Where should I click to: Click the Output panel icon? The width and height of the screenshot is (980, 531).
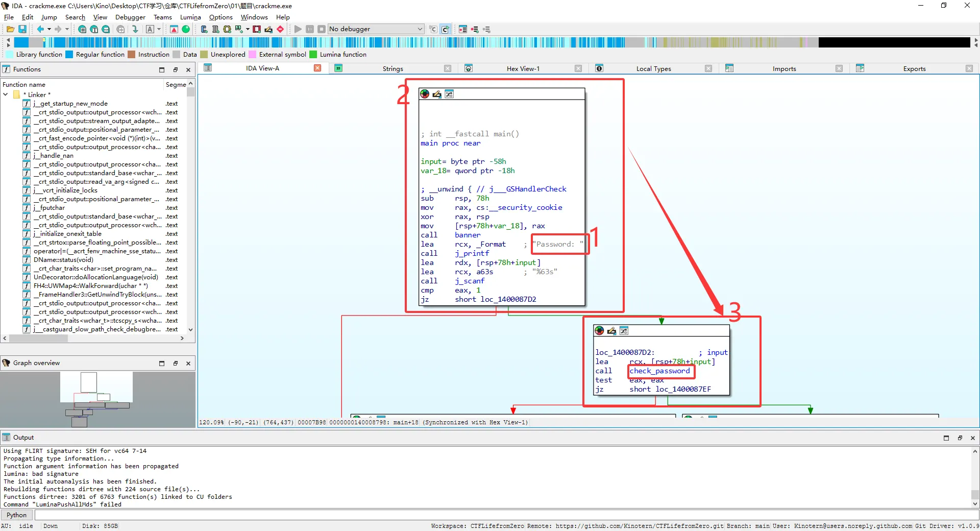(x=6, y=437)
